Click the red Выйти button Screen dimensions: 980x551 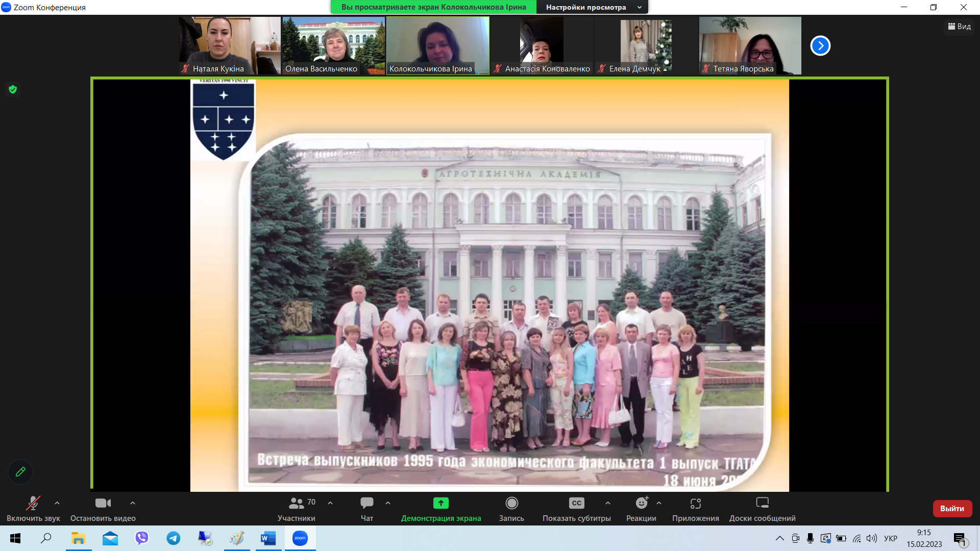click(x=952, y=509)
